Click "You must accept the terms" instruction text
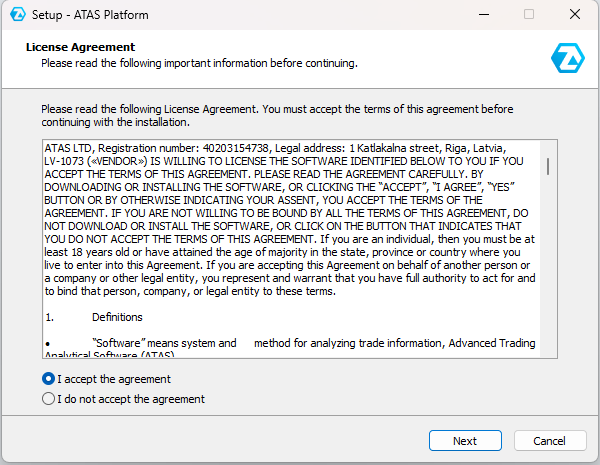 tap(277, 116)
